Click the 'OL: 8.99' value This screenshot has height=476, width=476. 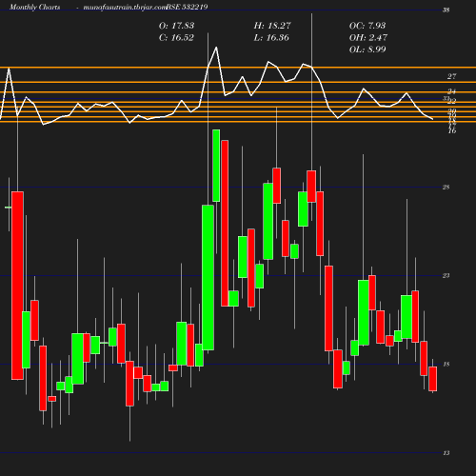click(x=367, y=50)
